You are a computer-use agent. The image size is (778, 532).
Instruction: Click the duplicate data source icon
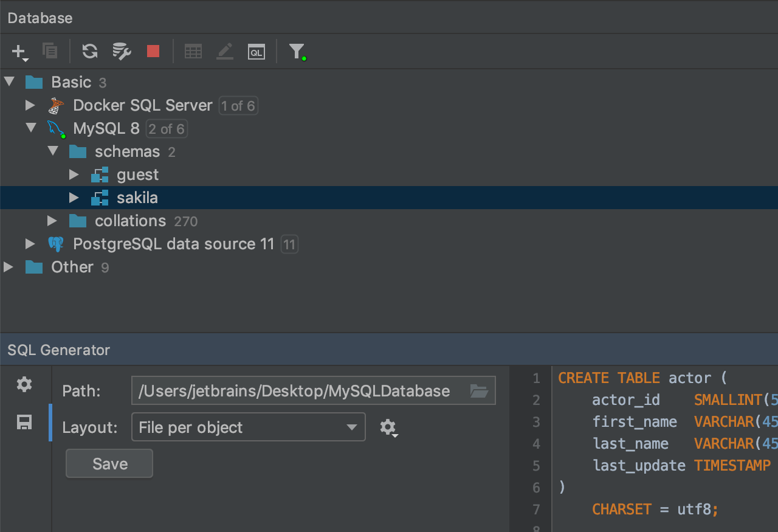50,51
